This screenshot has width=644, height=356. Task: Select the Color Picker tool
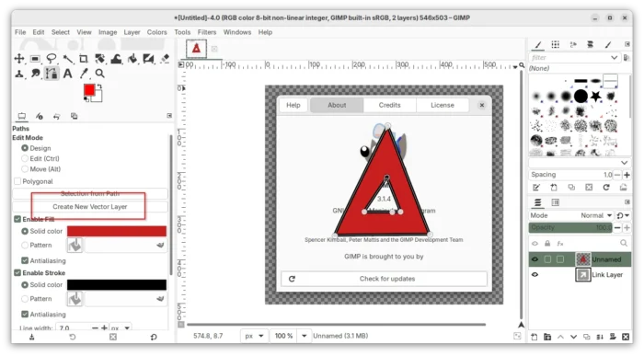point(84,74)
